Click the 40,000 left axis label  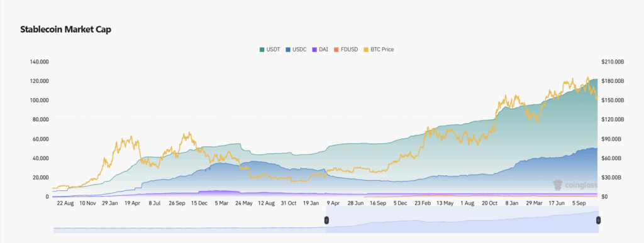tap(41, 159)
